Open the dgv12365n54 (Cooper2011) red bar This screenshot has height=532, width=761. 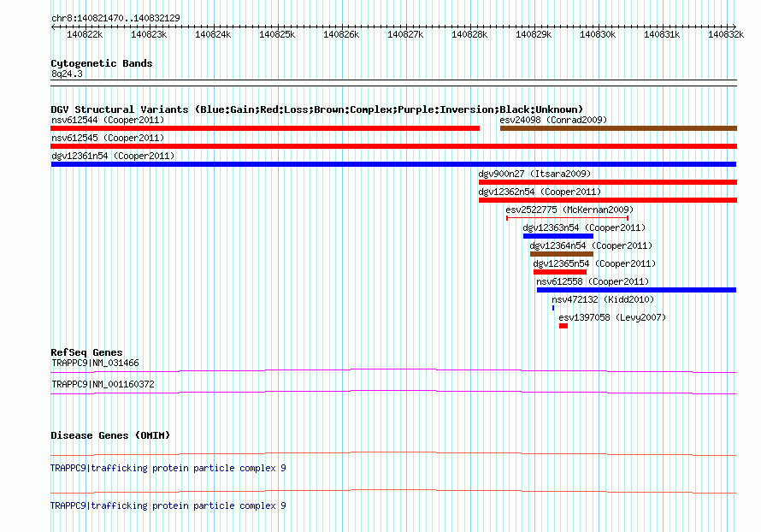coord(560,272)
